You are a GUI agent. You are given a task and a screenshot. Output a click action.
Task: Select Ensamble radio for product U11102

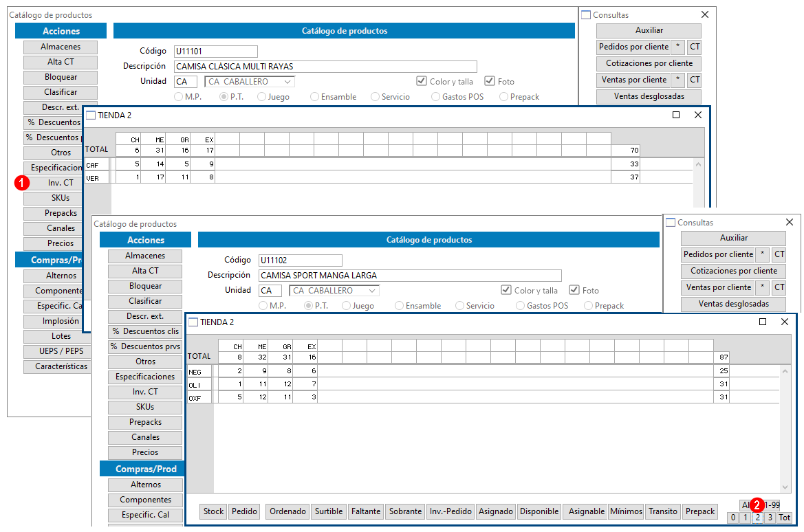[399, 305]
